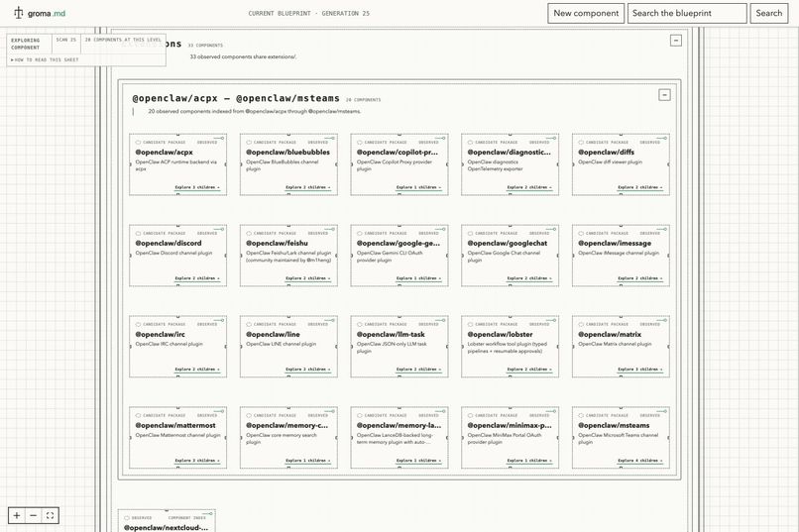This screenshot has height=532, width=799.
Task: Explore 3 children of @openclaw/acpx
Action: 197,188
